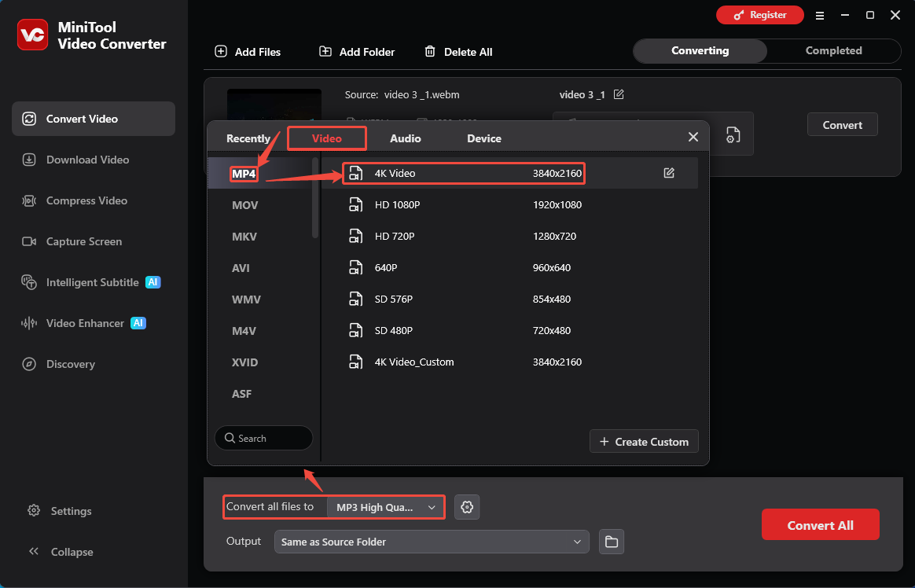The image size is (915, 588).
Task: Select MOV format in the list
Action: (244, 204)
